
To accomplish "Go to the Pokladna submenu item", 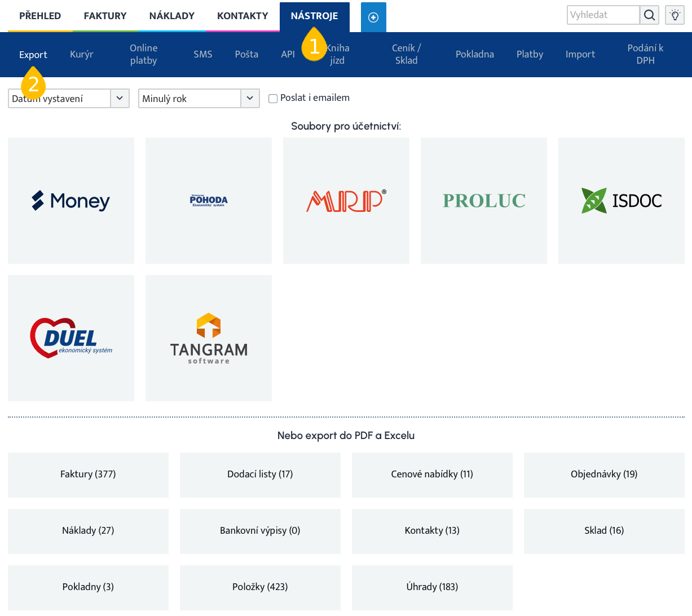I will click(x=474, y=55).
